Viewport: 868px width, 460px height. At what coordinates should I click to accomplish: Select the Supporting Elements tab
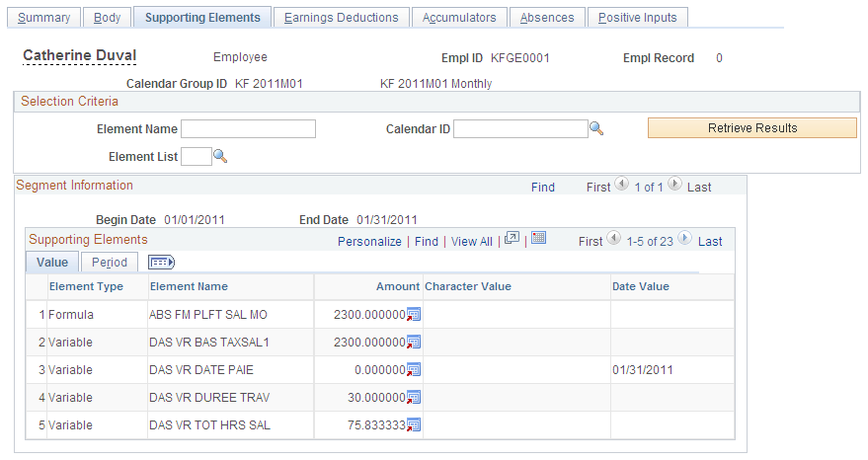click(202, 17)
